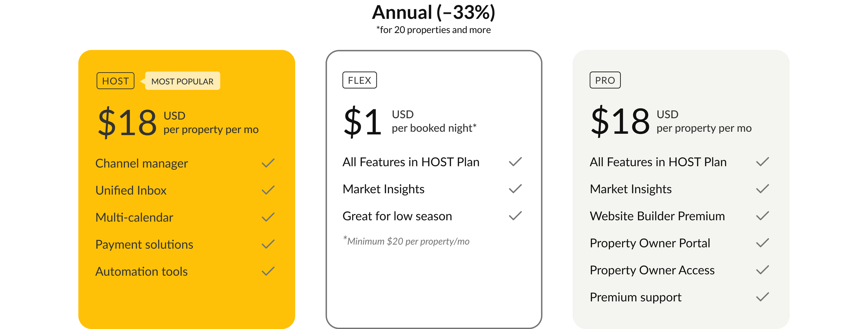Click All Features in HOST Plan in PRO card
868x329 pixels.
coord(658,162)
